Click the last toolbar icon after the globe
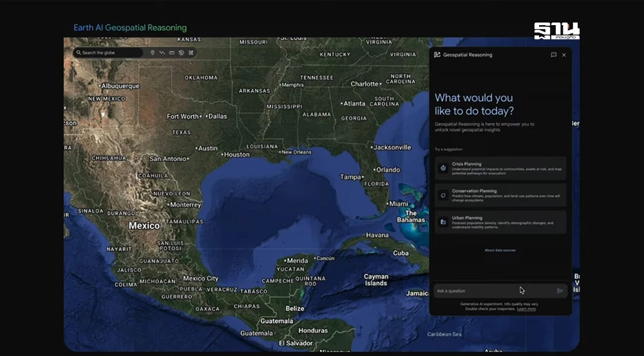644x356 pixels. [191, 53]
